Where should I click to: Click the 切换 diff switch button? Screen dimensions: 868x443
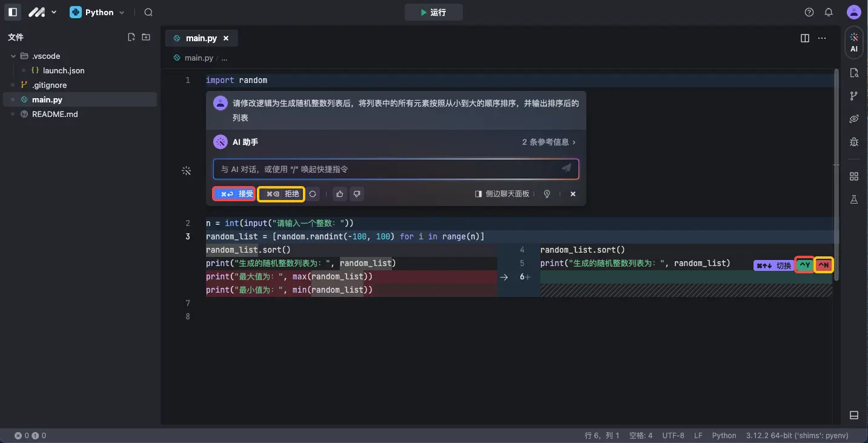[774, 265]
